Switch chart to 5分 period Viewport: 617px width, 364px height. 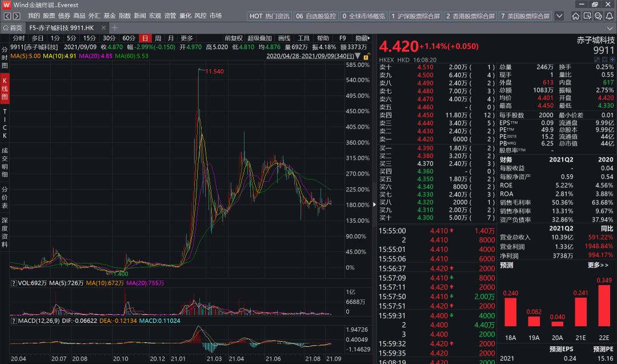pos(71,38)
